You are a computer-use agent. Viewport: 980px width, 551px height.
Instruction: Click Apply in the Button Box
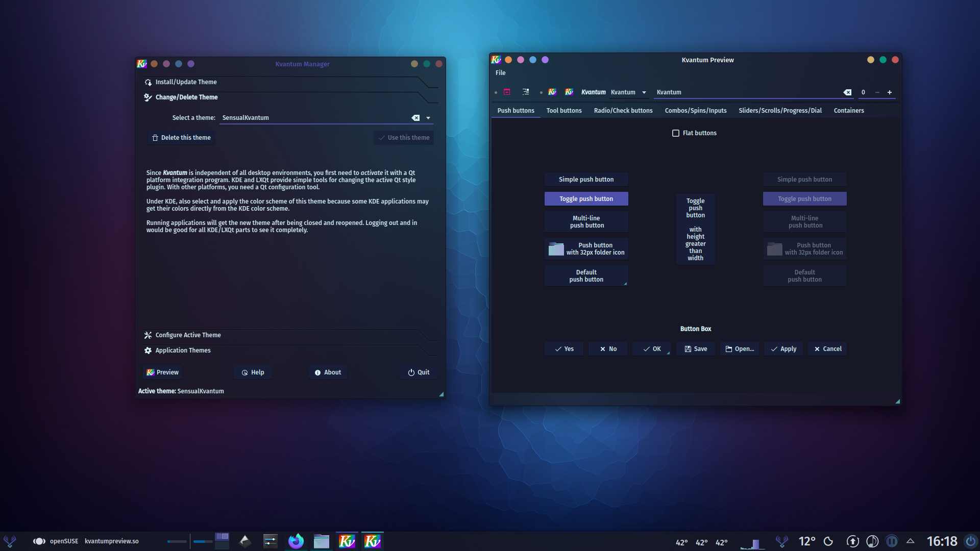[x=783, y=349]
